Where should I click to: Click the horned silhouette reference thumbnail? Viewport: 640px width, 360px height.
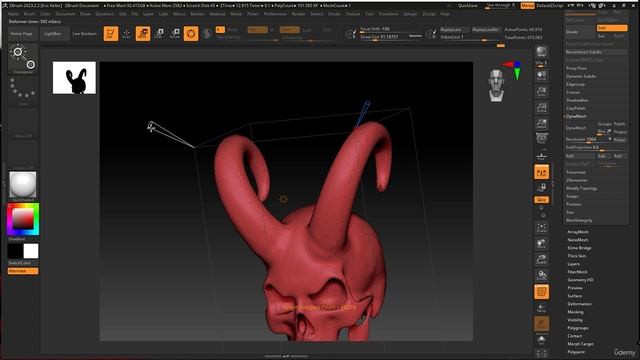[74, 78]
